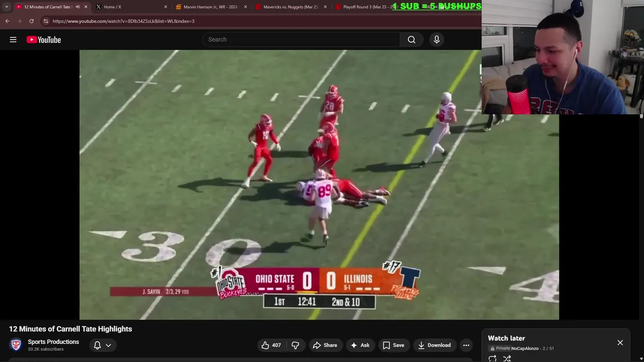Start voice search with microphone icon
This screenshot has width=644, height=362.
(437, 40)
